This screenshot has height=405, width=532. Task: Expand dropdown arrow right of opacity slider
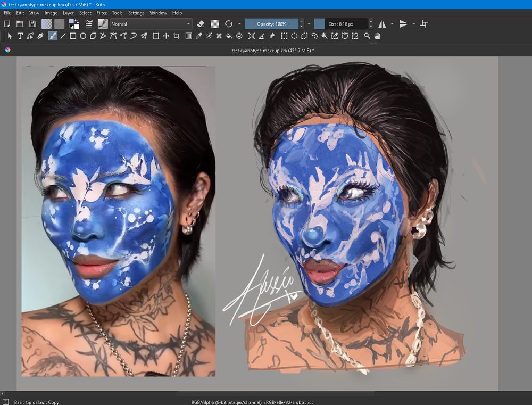(x=309, y=24)
